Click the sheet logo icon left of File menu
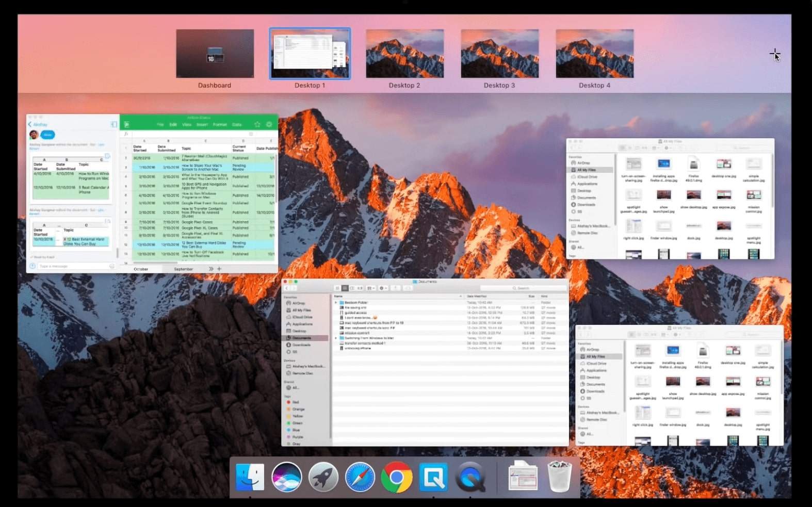The image size is (812, 507). [x=126, y=124]
